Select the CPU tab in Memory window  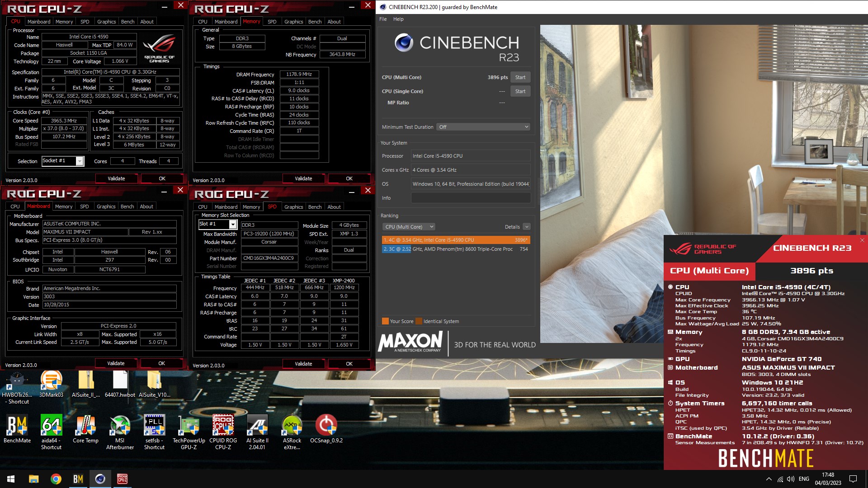pyautogui.click(x=203, y=22)
